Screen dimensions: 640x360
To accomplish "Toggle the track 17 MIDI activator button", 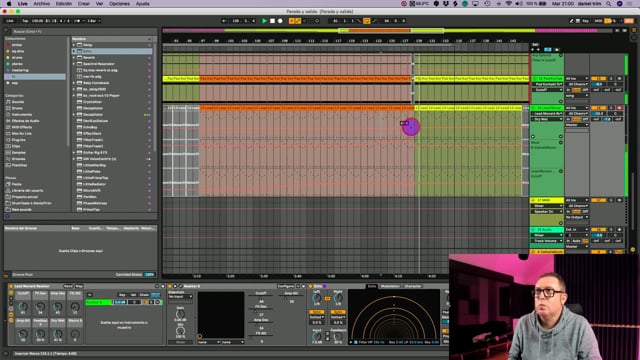I will (x=598, y=200).
